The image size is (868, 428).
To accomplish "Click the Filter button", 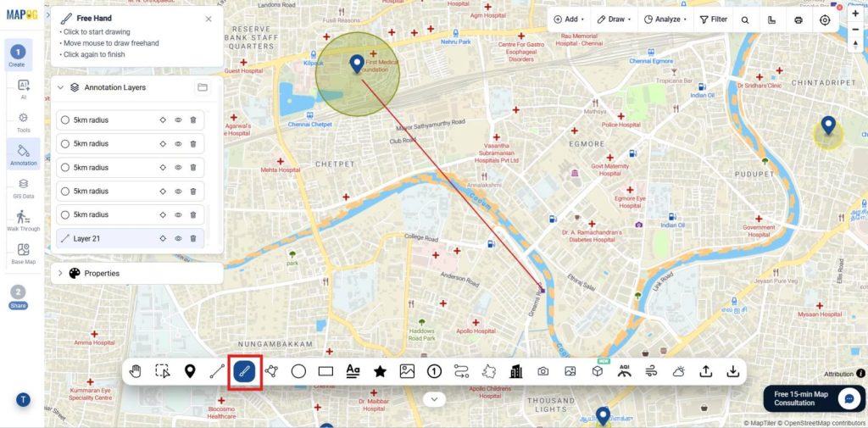I will click(714, 19).
